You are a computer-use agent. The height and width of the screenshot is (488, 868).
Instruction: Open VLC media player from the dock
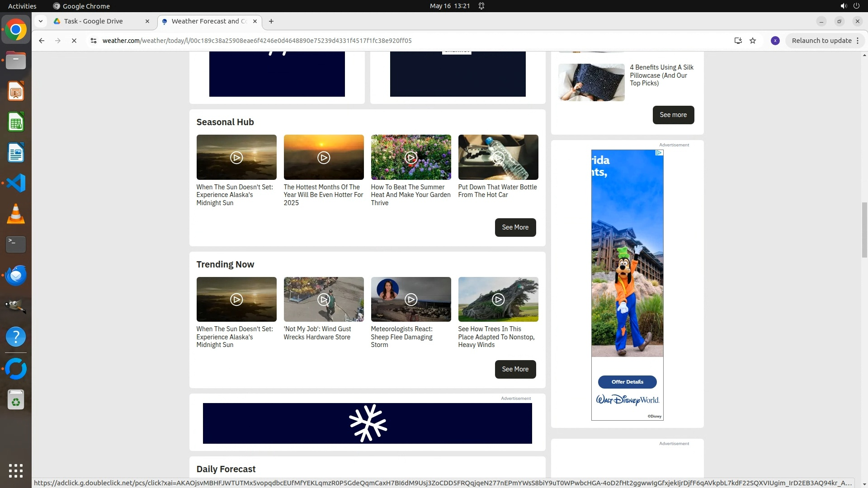(16, 214)
